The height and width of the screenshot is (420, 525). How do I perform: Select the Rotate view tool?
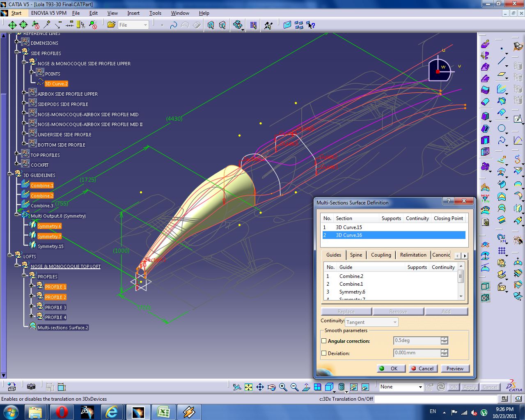coord(271,386)
